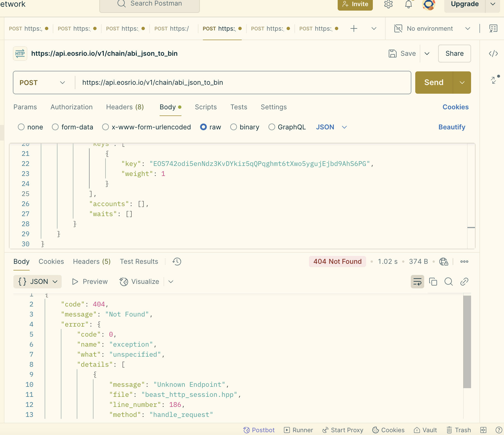Click the Preview response button
The width and height of the screenshot is (504, 435).
click(90, 282)
